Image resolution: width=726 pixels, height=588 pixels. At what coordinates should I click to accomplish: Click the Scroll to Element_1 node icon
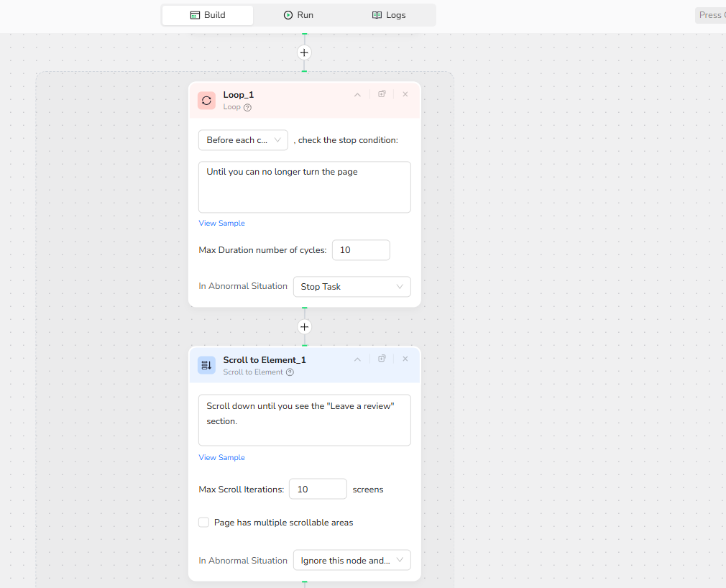click(x=206, y=365)
